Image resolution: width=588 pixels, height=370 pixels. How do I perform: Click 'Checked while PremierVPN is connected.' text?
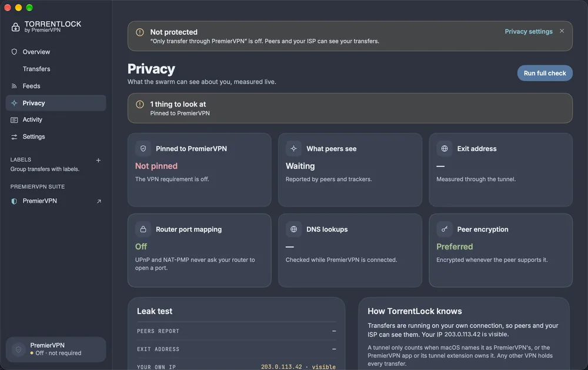(341, 259)
